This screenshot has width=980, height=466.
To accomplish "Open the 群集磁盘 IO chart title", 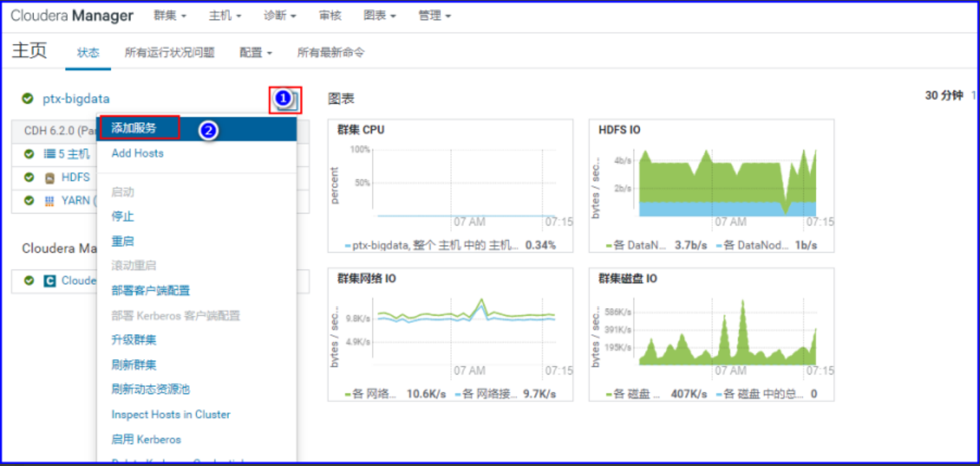I will click(x=627, y=278).
